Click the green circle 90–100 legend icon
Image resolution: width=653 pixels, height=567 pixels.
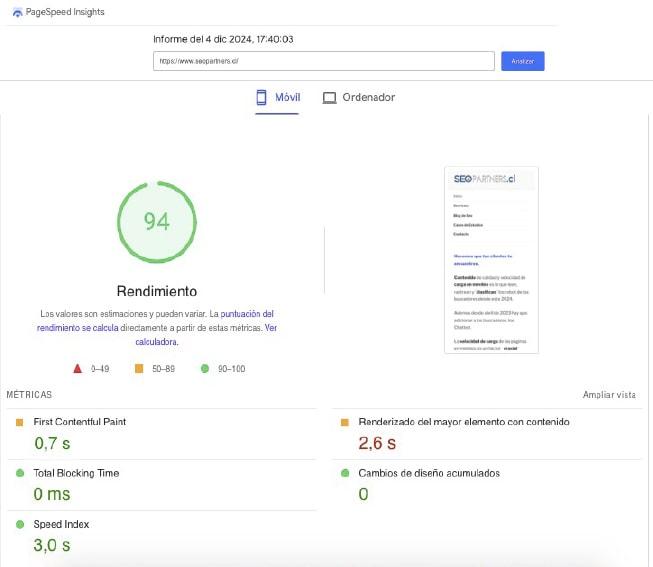click(204, 369)
